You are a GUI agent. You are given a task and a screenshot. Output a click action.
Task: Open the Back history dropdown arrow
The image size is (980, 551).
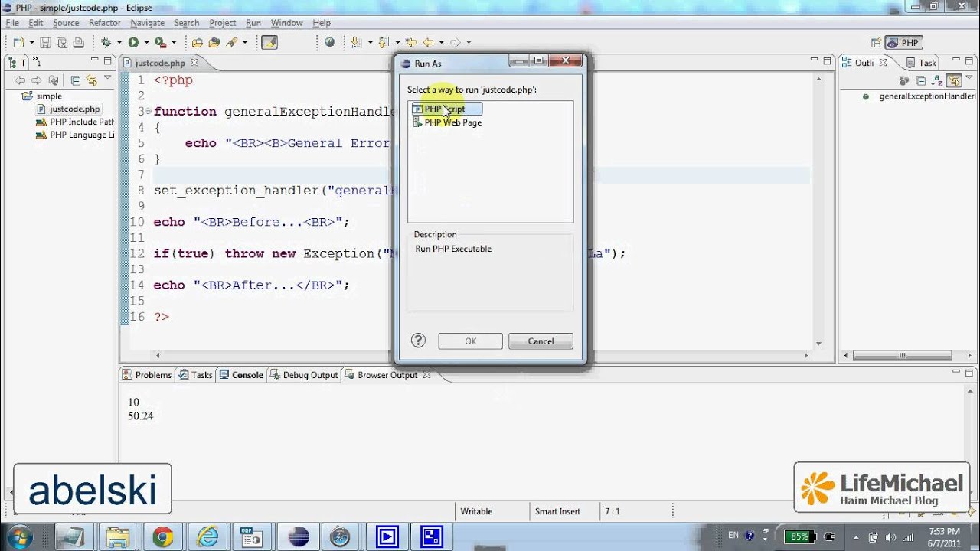[441, 43]
